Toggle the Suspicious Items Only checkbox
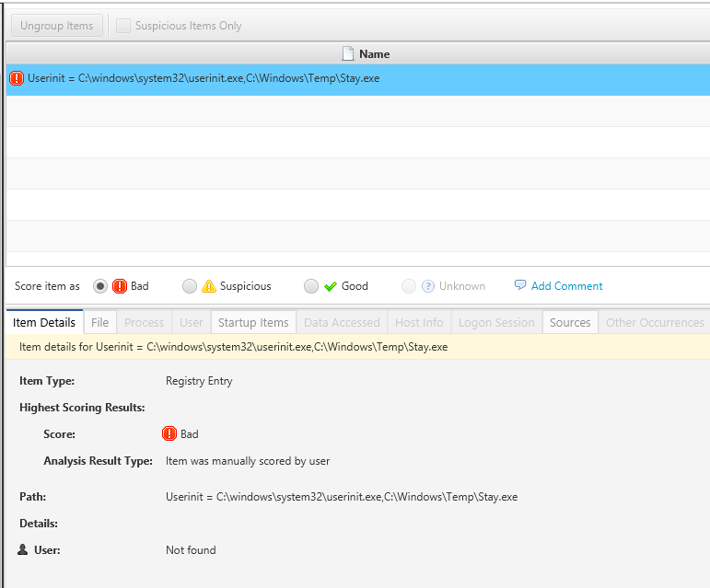The height and width of the screenshot is (588, 710). [123, 26]
